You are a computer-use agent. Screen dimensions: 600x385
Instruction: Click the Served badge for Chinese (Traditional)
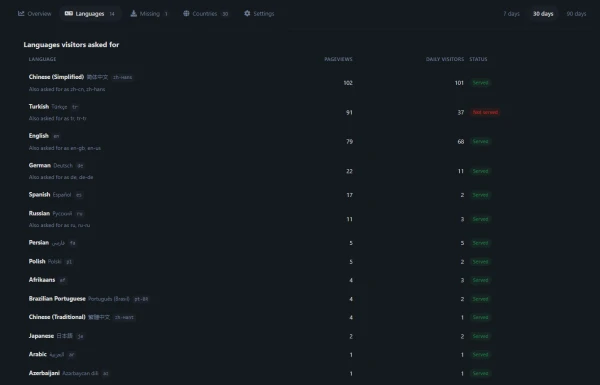(x=480, y=317)
